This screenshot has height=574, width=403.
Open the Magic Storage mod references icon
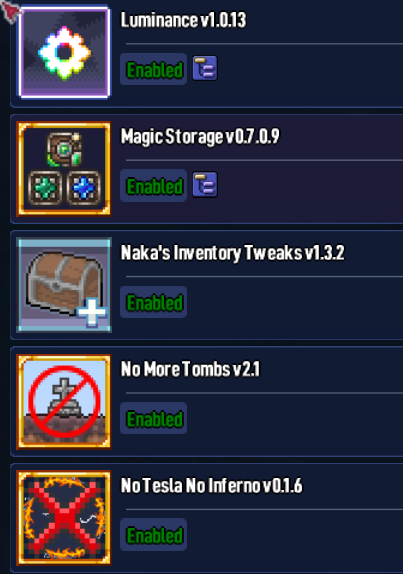[x=205, y=184]
